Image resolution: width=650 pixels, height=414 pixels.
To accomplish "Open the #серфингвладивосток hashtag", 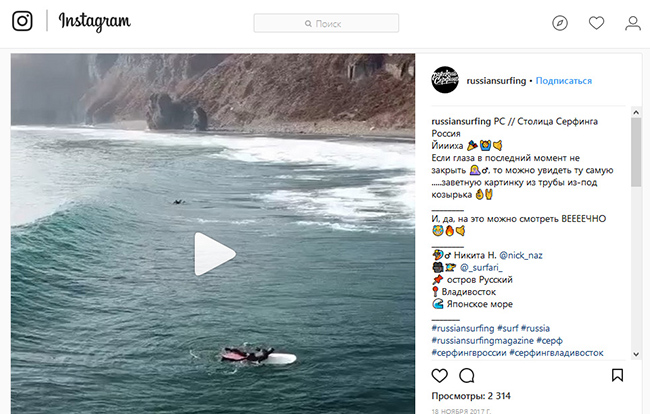I will click(x=556, y=352).
